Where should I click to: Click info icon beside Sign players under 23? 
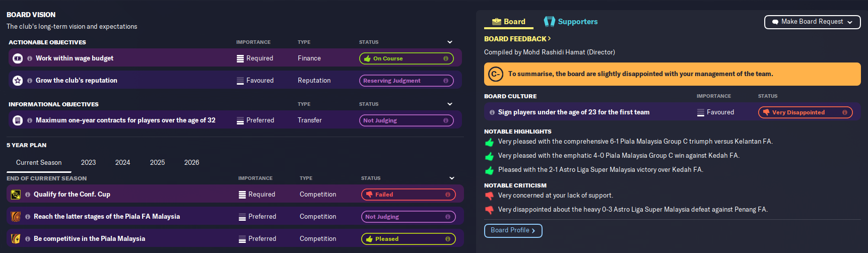pyautogui.click(x=492, y=112)
